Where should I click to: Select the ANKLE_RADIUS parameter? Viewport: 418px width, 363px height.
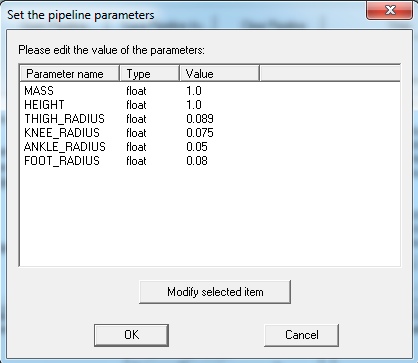click(x=65, y=147)
